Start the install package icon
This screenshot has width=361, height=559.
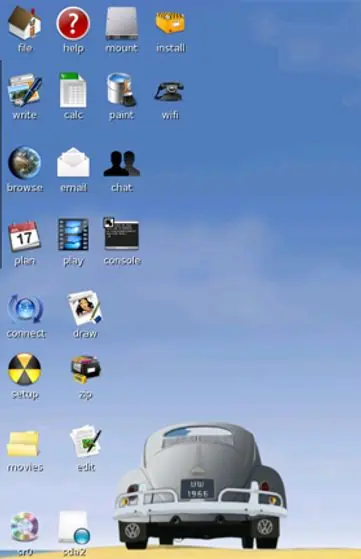click(x=170, y=23)
